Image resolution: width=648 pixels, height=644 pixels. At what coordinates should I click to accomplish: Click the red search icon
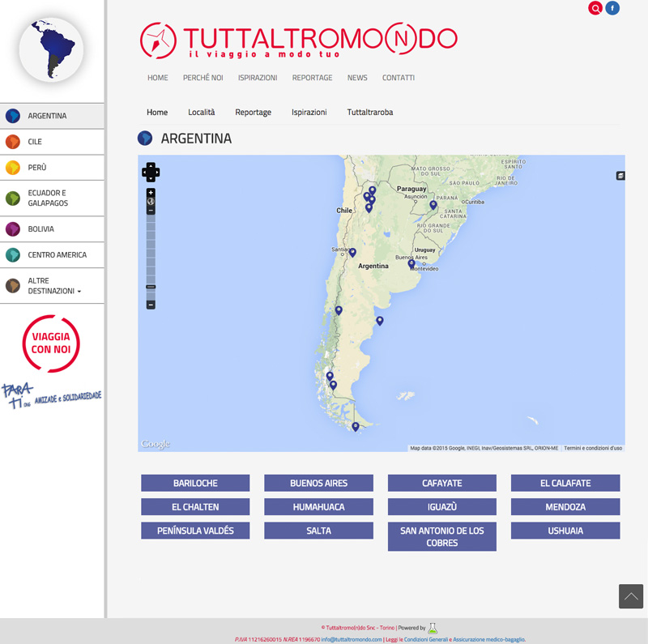[595, 8]
